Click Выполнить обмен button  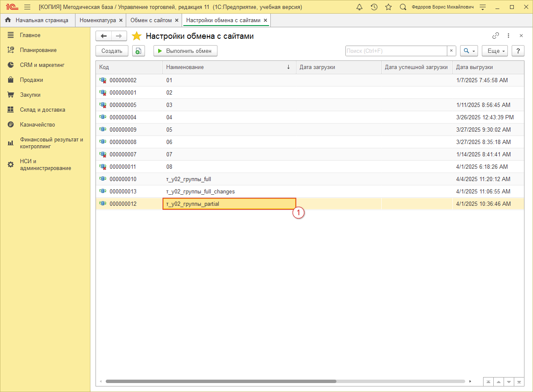185,51
